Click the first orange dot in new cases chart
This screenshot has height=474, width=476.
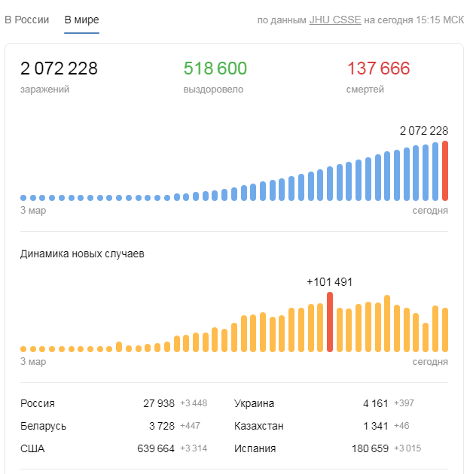coord(23,349)
